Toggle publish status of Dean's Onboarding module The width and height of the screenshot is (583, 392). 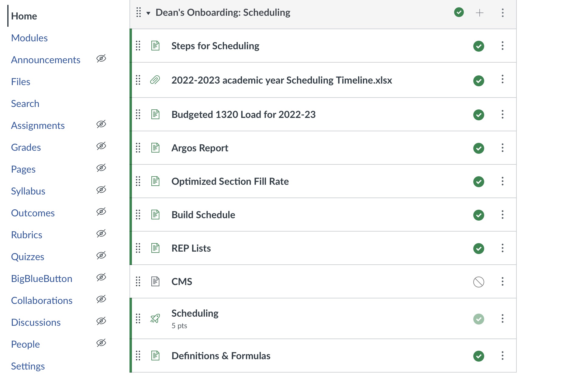[x=459, y=12]
